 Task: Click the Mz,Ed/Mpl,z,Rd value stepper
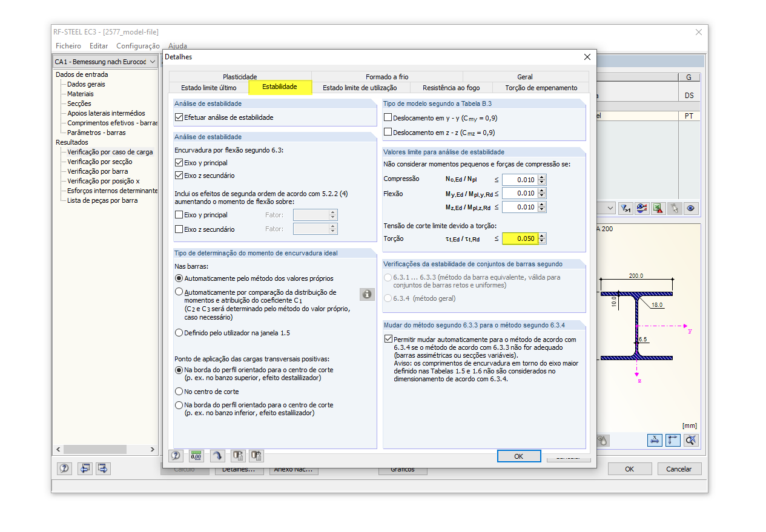[x=542, y=207]
